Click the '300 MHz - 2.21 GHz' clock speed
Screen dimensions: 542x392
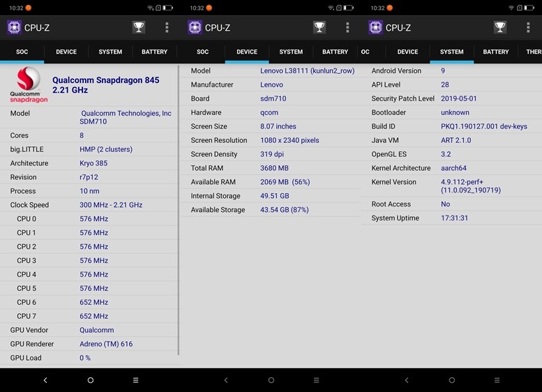coord(111,204)
